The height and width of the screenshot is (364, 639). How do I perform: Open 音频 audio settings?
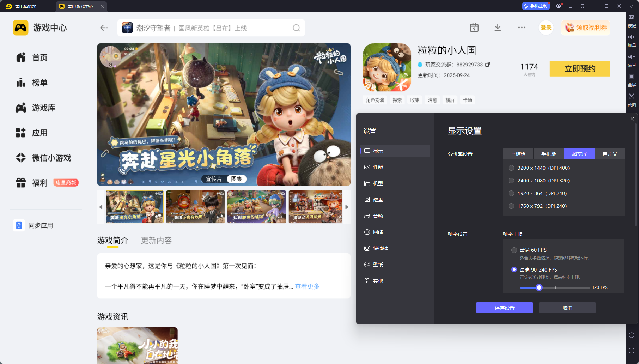point(395,216)
